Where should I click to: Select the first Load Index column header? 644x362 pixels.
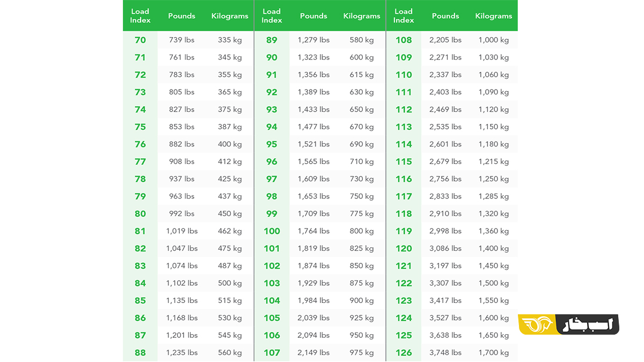pyautogui.click(x=140, y=16)
